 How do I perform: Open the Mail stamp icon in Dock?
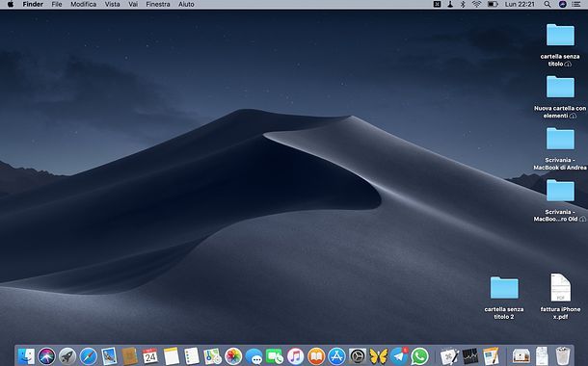(x=109, y=355)
